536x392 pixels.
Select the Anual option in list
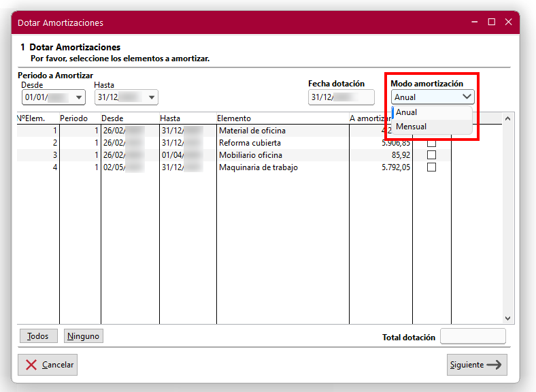(x=407, y=112)
